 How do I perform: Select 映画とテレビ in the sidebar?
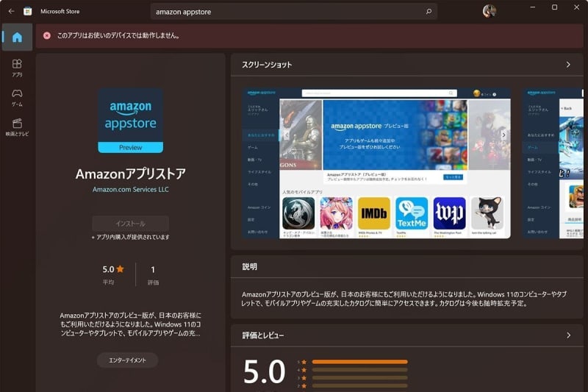click(x=17, y=128)
